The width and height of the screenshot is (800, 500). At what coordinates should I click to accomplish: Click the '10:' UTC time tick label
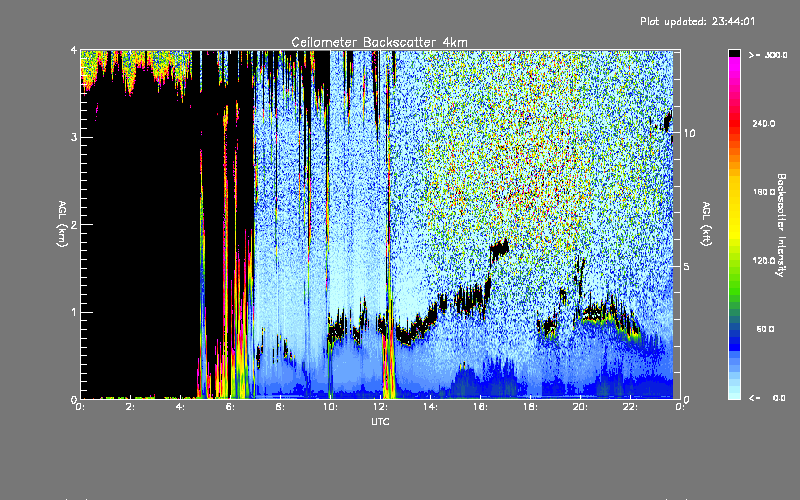click(x=330, y=407)
